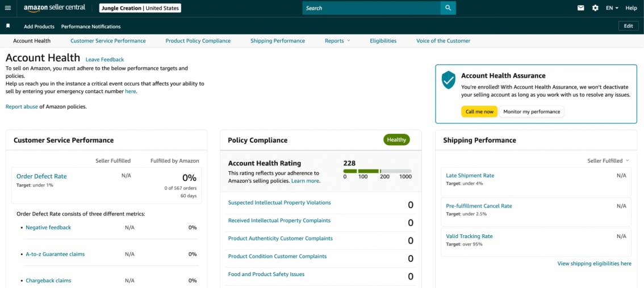Click the Call me now button
644x288 pixels.
[479, 112]
